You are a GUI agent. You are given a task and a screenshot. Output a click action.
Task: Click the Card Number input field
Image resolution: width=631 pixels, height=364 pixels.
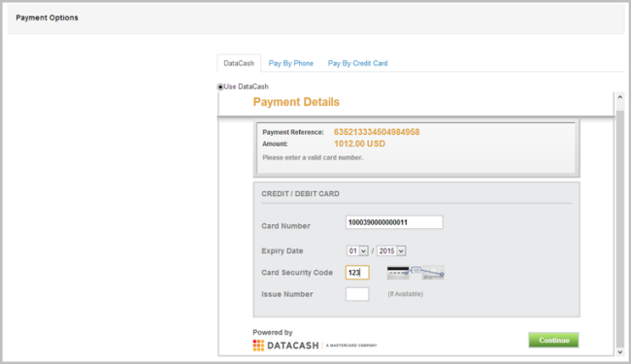tap(394, 222)
